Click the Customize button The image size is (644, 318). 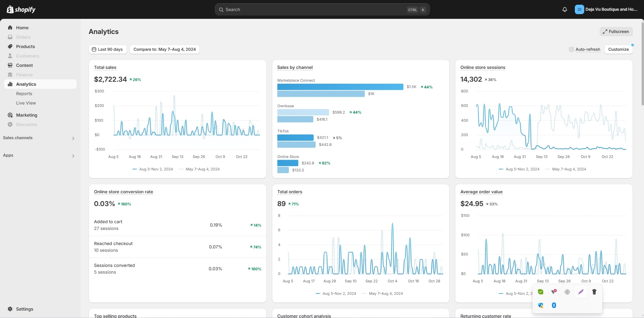tap(618, 49)
